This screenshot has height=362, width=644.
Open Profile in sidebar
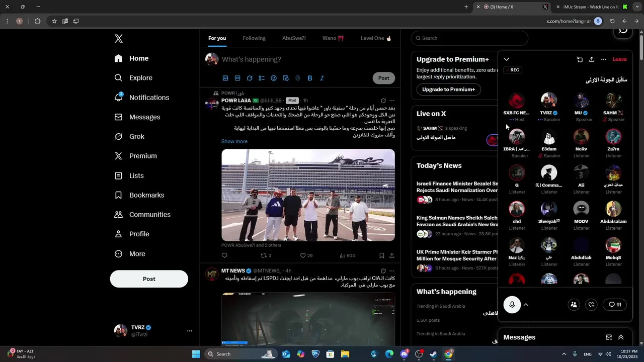[132, 234]
